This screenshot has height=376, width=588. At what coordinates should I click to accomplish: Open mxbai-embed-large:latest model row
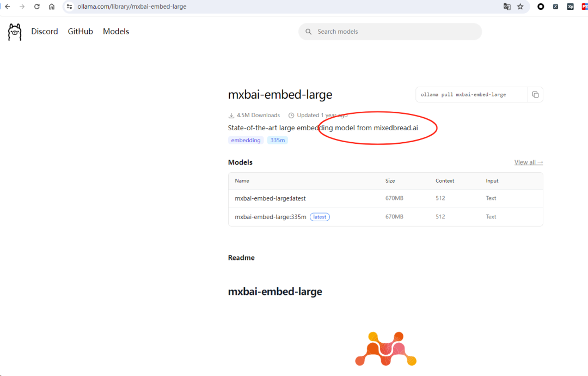click(x=385, y=198)
